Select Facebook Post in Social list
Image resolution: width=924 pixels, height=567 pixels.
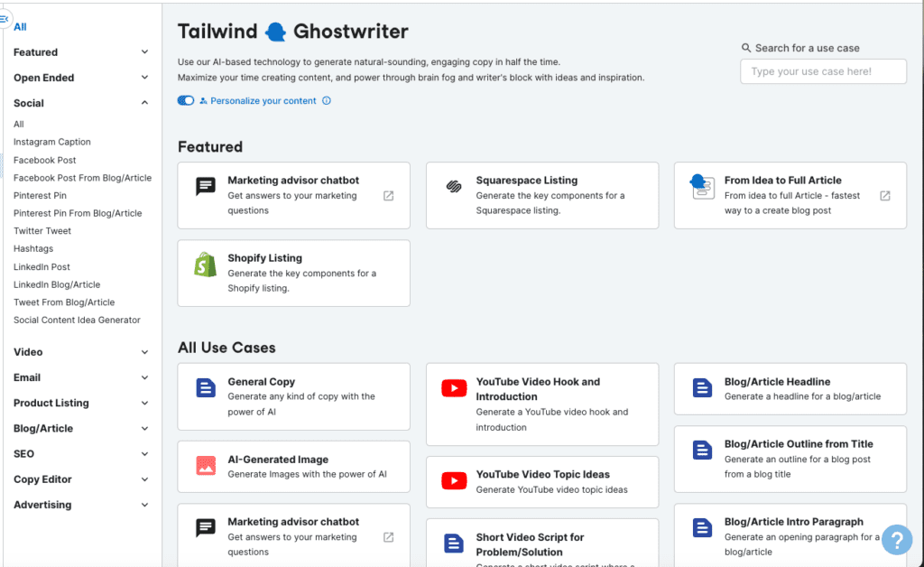coord(45,161)
